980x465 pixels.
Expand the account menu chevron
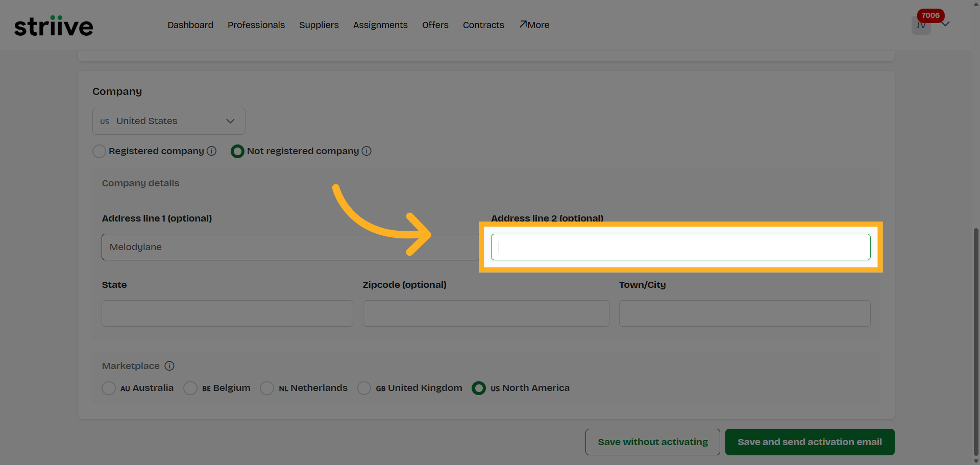tap(946, 24)
